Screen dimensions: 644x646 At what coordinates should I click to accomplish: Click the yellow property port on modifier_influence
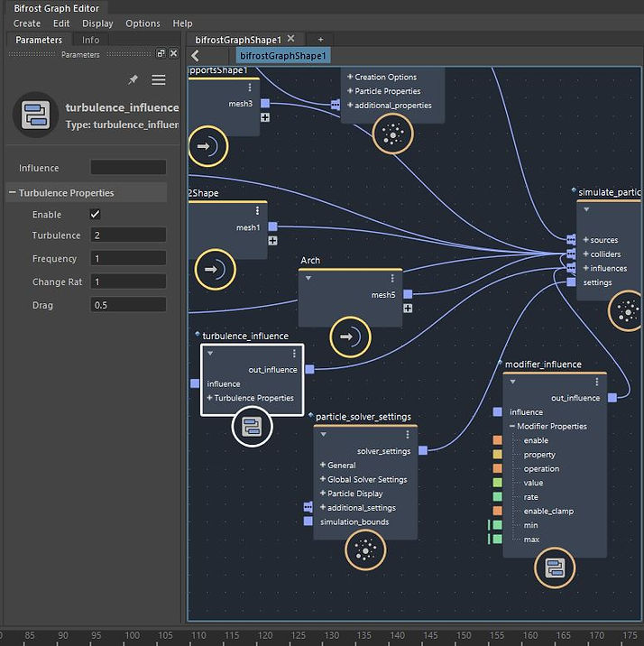click(497, 454)
